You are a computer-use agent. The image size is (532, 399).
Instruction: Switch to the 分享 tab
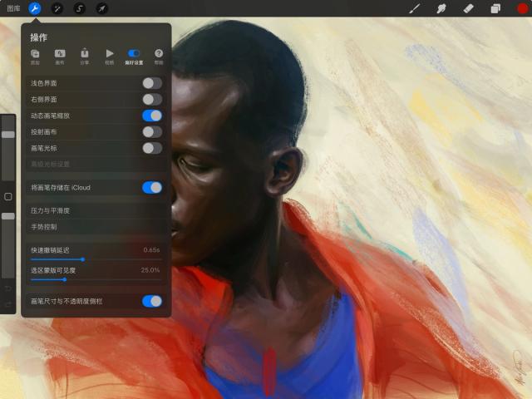click(85, 57)
